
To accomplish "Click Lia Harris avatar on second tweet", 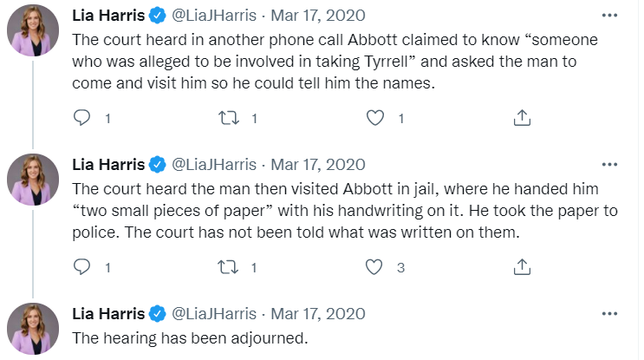I will [x=33, y=183].
